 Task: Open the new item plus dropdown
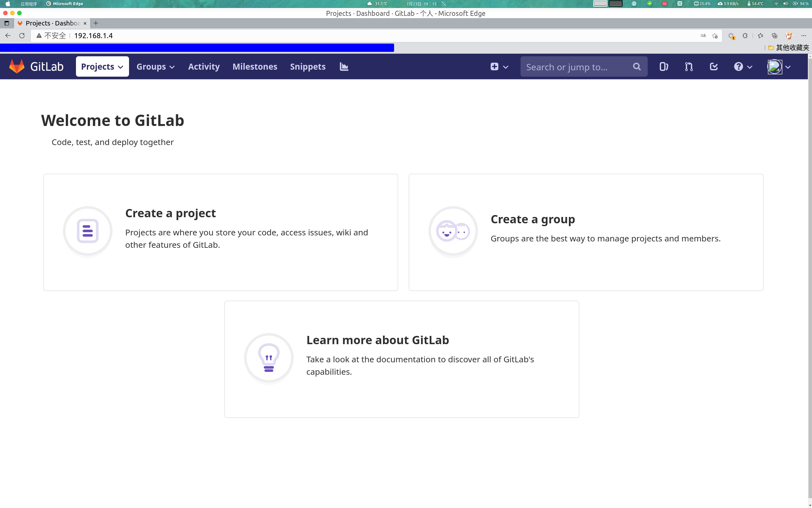499,66
